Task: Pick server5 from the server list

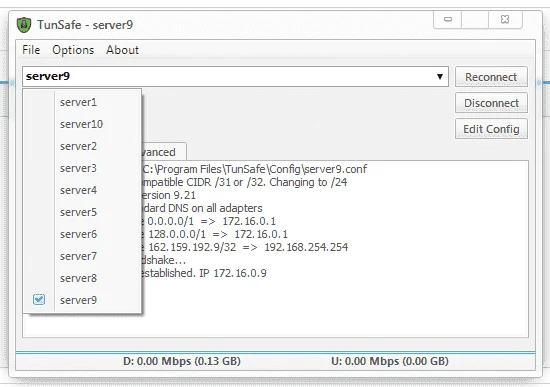Action: 82,212
